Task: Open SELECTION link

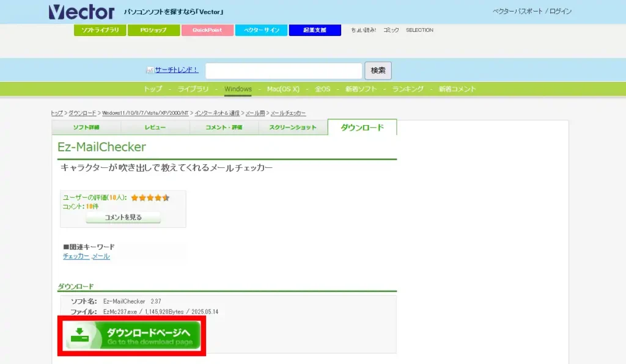Action: tap(419, 30)
